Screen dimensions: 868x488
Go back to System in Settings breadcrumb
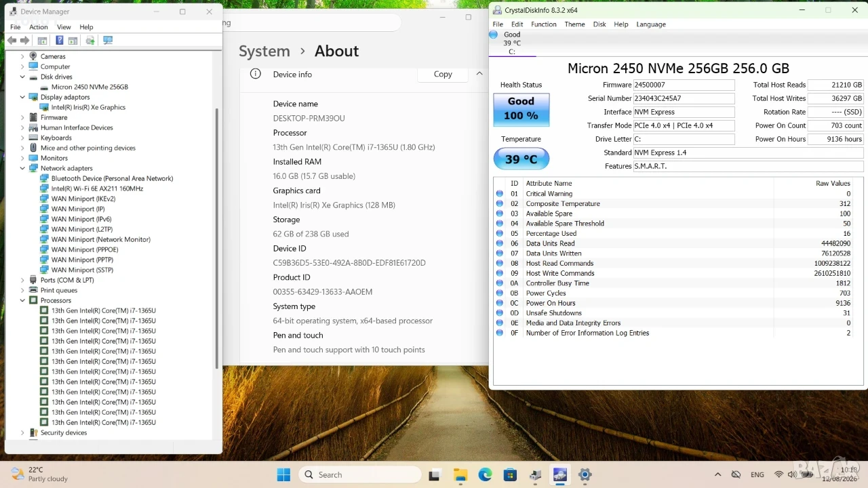(x=264, y=52)
